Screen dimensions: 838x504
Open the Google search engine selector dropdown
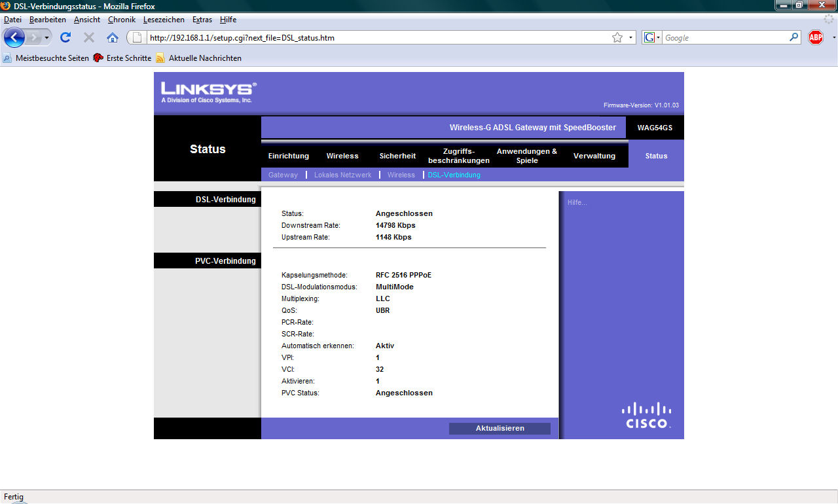pos(652,38)
